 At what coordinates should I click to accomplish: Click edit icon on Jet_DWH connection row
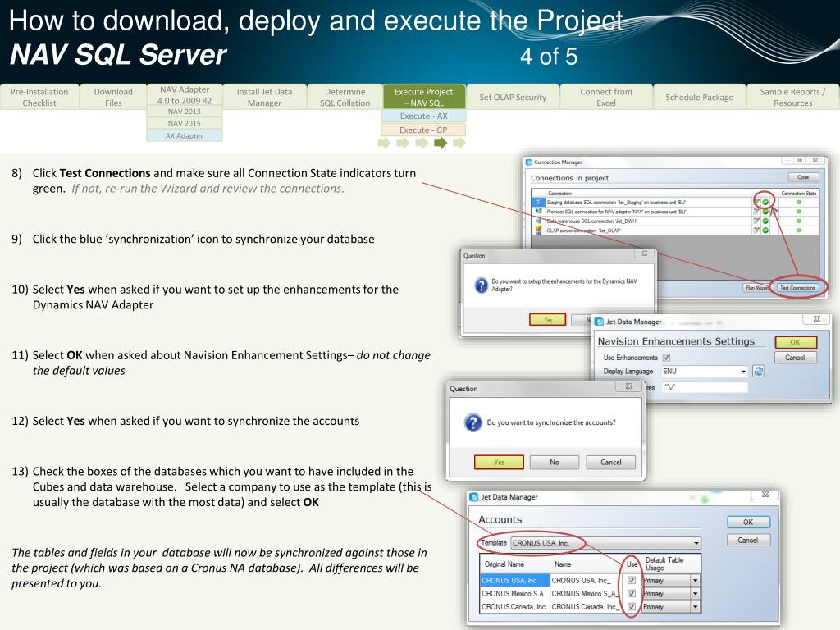[756, 221]
